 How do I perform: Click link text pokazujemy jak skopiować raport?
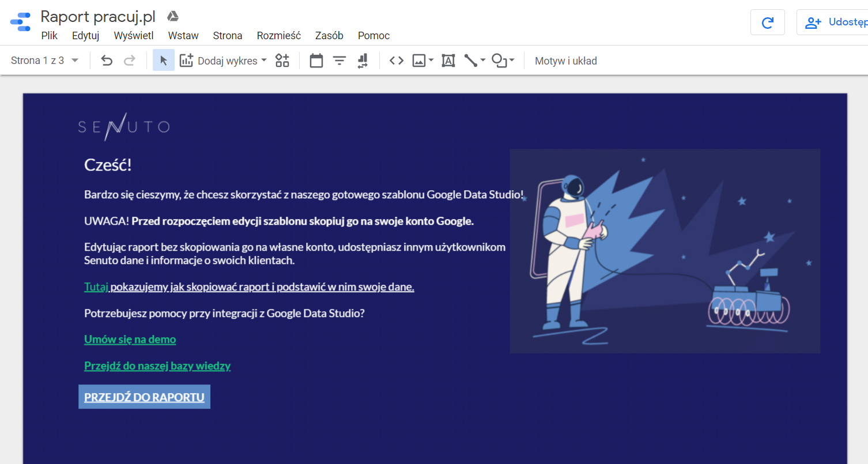tap(262, 286)
